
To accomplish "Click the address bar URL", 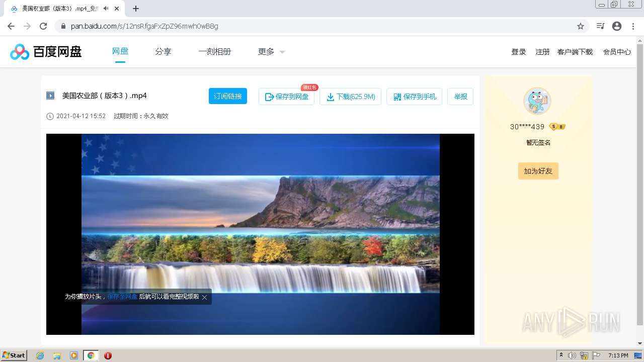I will point(144,26).
